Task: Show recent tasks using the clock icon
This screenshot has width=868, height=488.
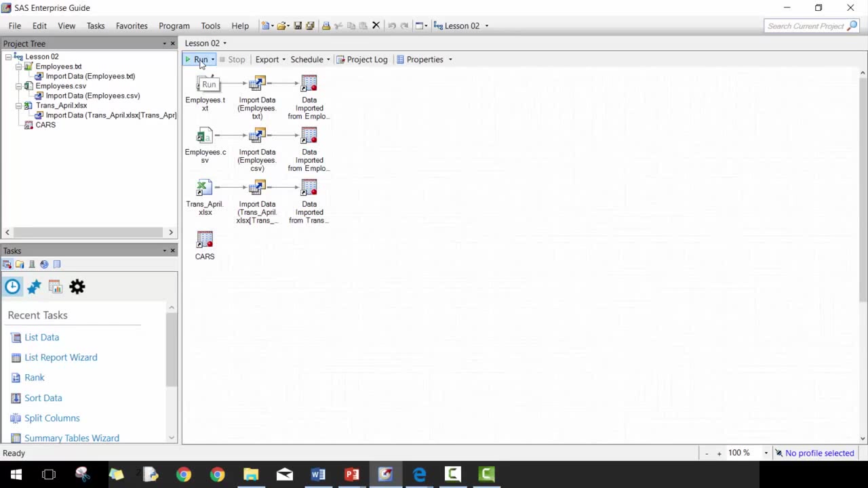Action: click(12, 287)
